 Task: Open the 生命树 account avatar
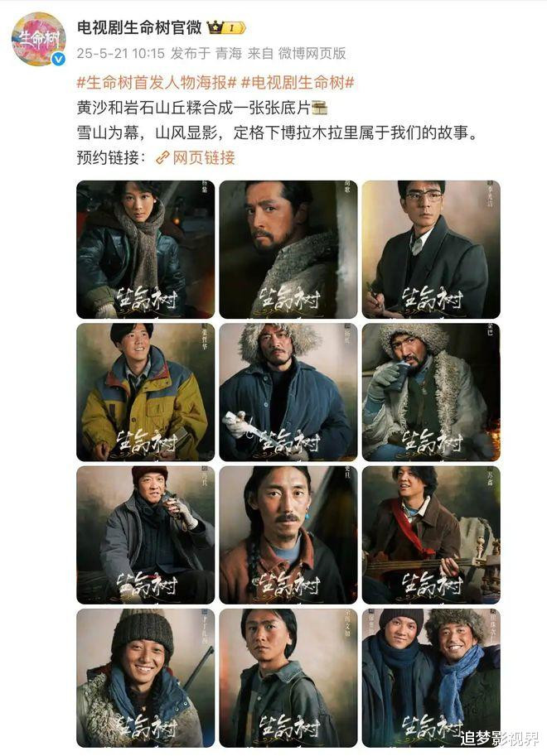pos(39,39)
